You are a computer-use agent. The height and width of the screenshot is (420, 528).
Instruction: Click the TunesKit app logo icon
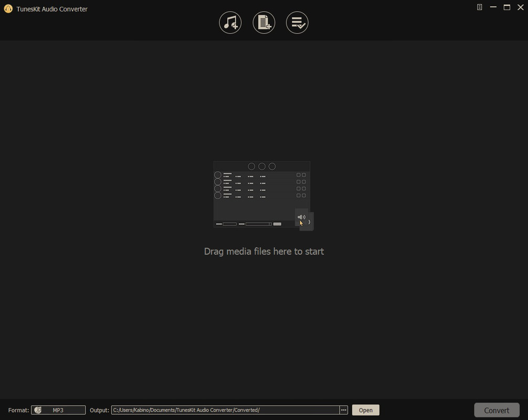pyautogui.click(x=8, y=9)
